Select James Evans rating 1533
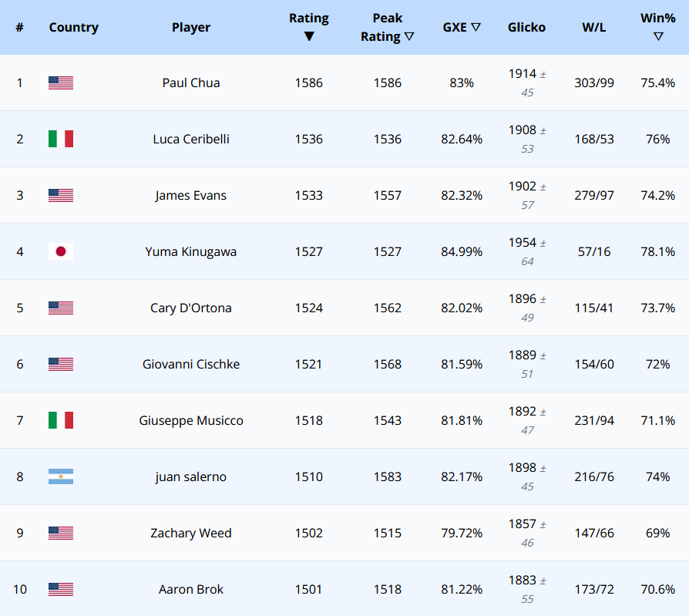The width and height of the screenshot is (689, 616). 308,195
